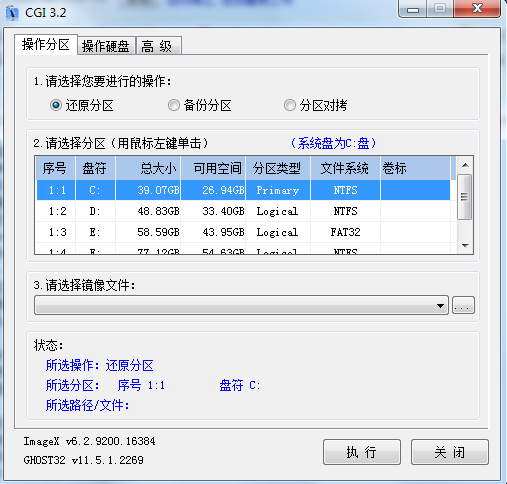Click the CGI app icon in title bar
The height and width of the screenshot is (484, 507).
coord(12,13)
